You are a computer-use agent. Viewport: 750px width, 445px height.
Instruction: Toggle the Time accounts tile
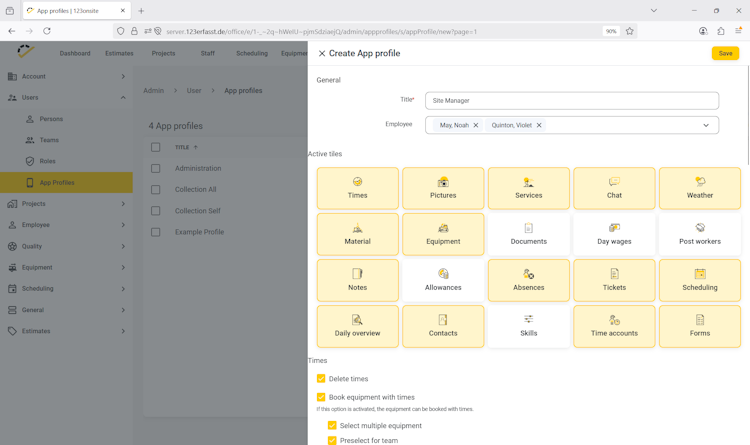pyautogui.click(x=614, y=326)
